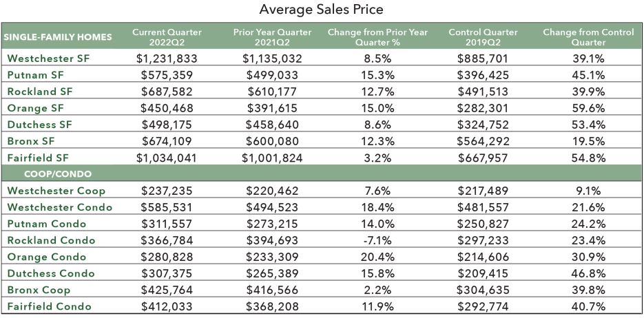Click the Rockland Condo row label
Screen dimensions: 644x318
(x=51, y=240)
